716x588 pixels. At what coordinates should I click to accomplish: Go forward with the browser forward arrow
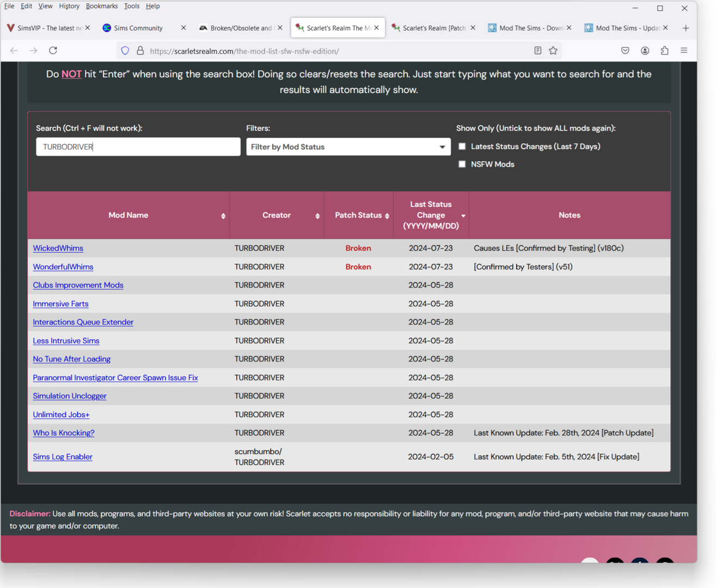[34, 51]
